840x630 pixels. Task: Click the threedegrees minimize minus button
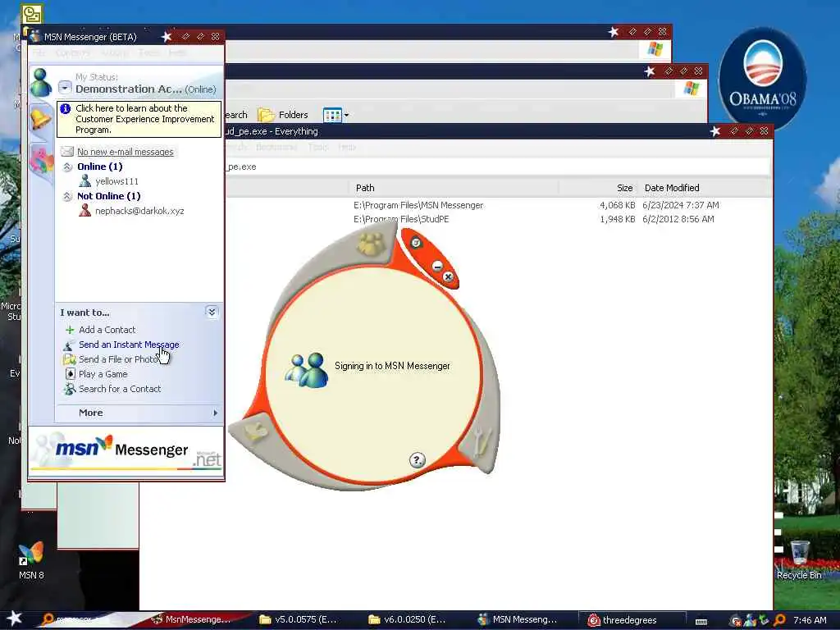click(438, 266)
